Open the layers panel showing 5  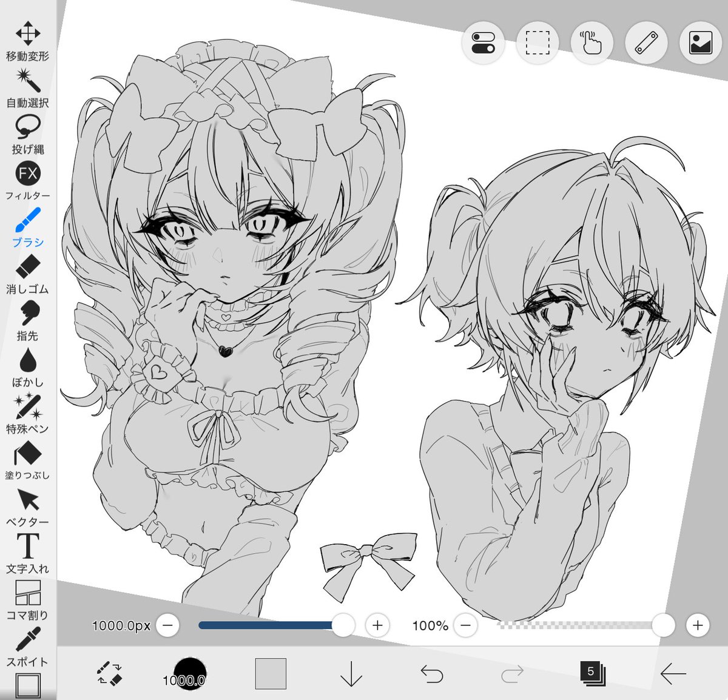tap(593, 673)
